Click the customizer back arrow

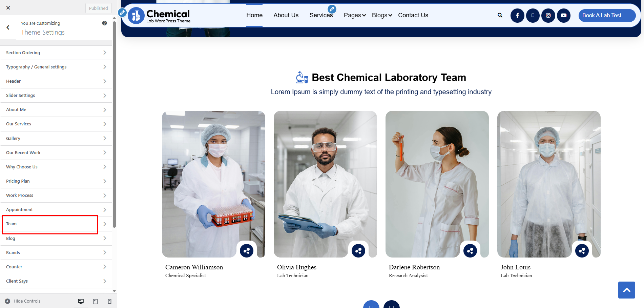click(x=8, y=27)
